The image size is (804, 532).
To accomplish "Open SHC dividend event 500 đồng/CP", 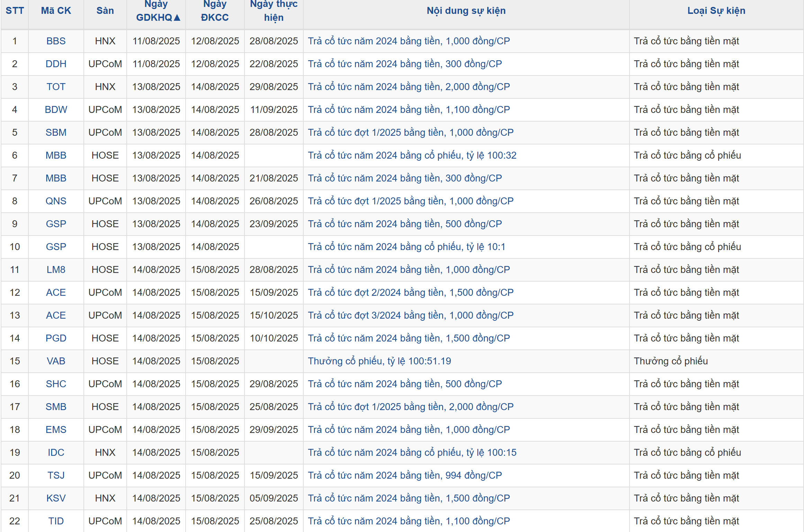I will (405, 384).
